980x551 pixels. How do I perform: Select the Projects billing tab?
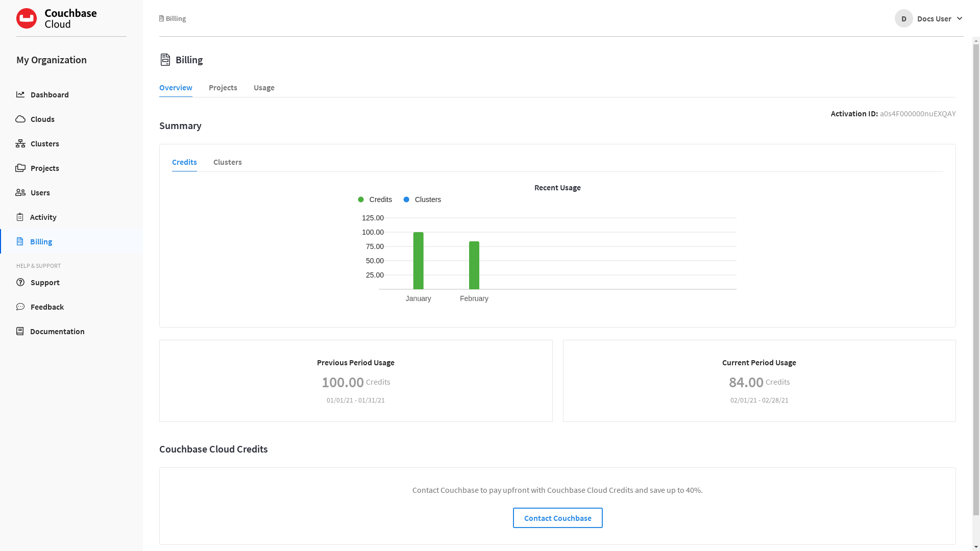(x=223, y=87)
